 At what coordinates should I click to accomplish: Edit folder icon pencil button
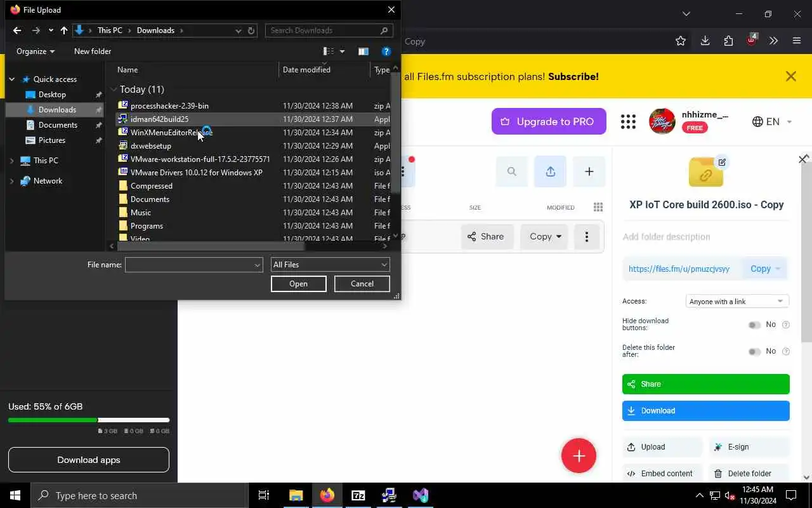point(722,163)
